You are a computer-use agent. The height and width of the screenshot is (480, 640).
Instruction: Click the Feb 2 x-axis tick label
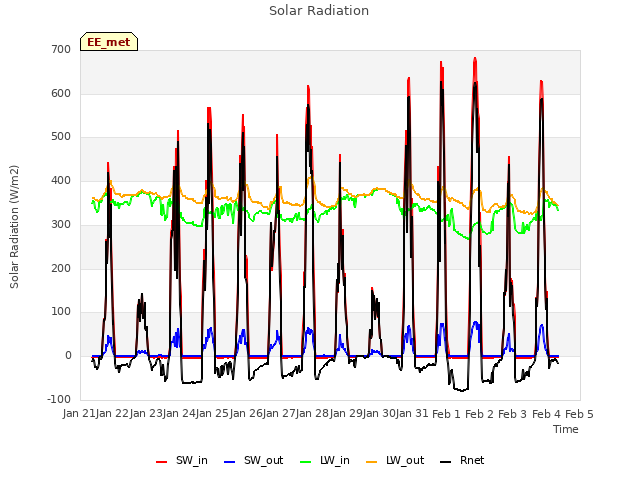pyautogui.click(x=480, y=414)
